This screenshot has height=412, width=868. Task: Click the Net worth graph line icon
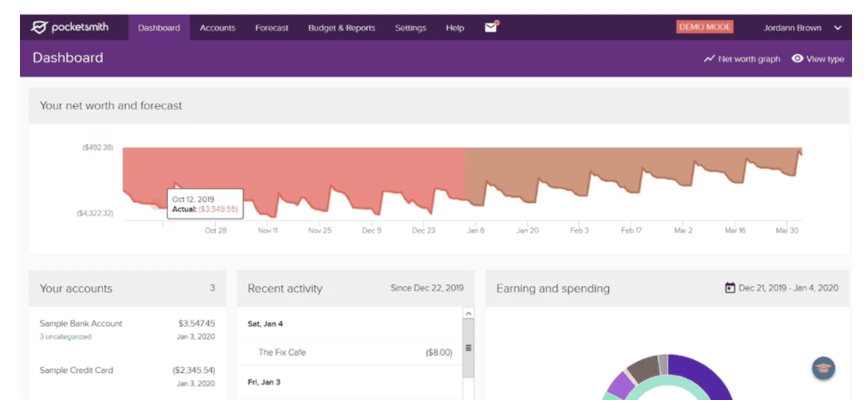709,59
